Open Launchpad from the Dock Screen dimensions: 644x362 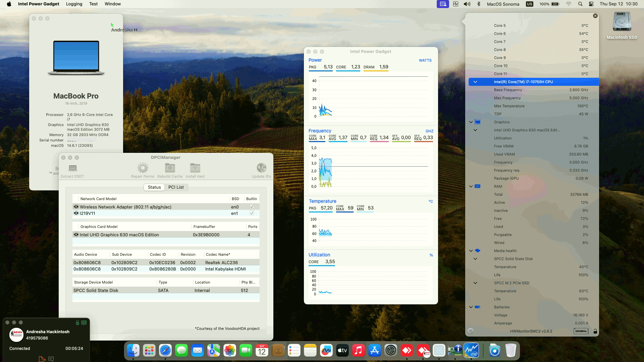pos(149,351)
